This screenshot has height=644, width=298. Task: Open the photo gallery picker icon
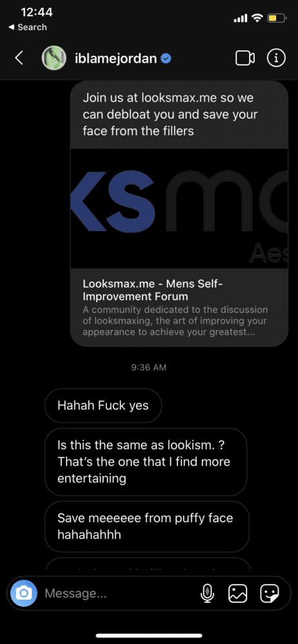tap(238, 593)
